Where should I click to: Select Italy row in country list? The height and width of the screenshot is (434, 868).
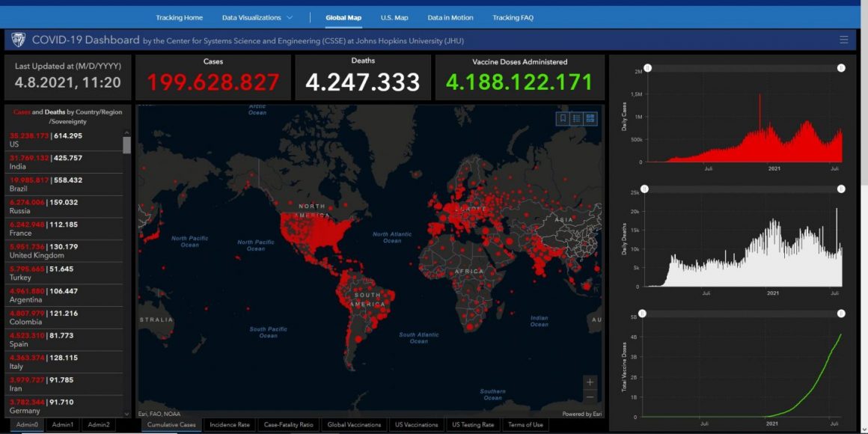tap(64, 361)
